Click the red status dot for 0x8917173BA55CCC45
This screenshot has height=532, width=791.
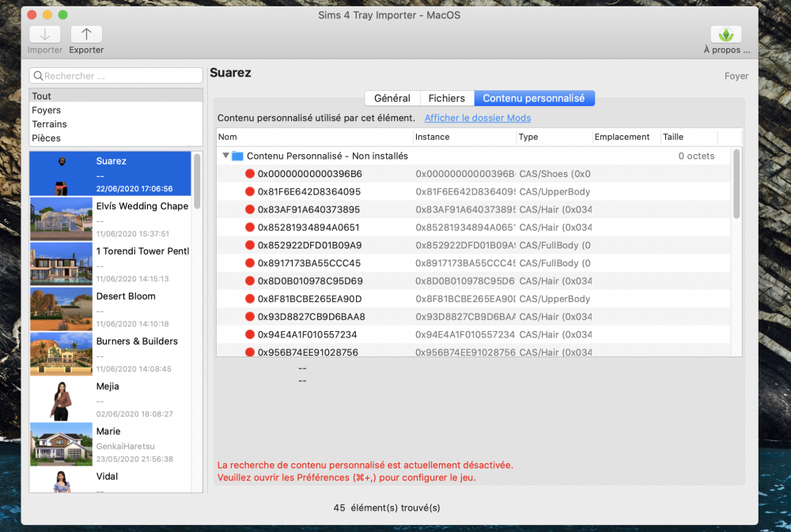click(249, 262)
